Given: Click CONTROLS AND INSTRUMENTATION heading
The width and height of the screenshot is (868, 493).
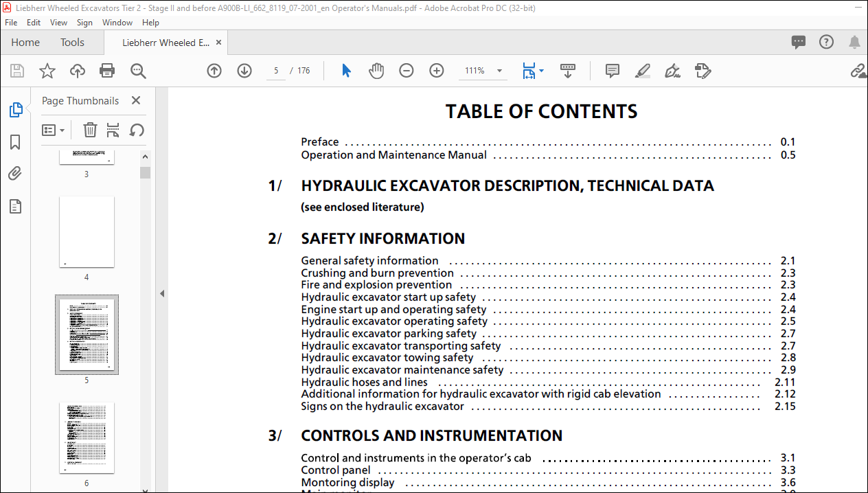Looking at the screenshot, I should (x=431, y=436).
